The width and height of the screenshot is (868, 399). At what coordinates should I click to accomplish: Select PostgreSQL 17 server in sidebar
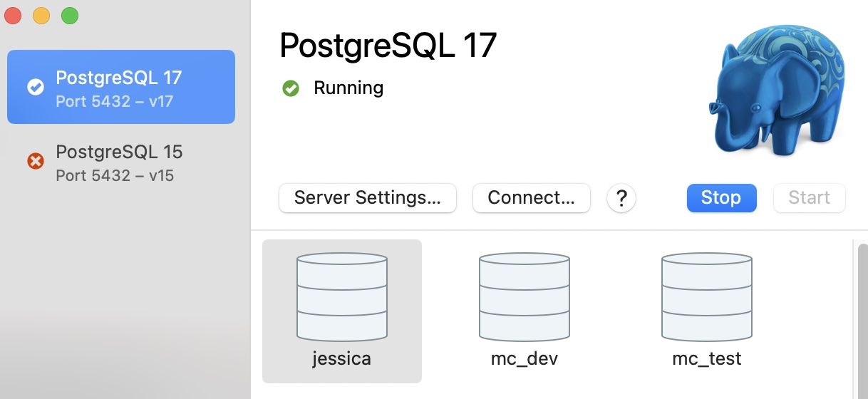121,87
